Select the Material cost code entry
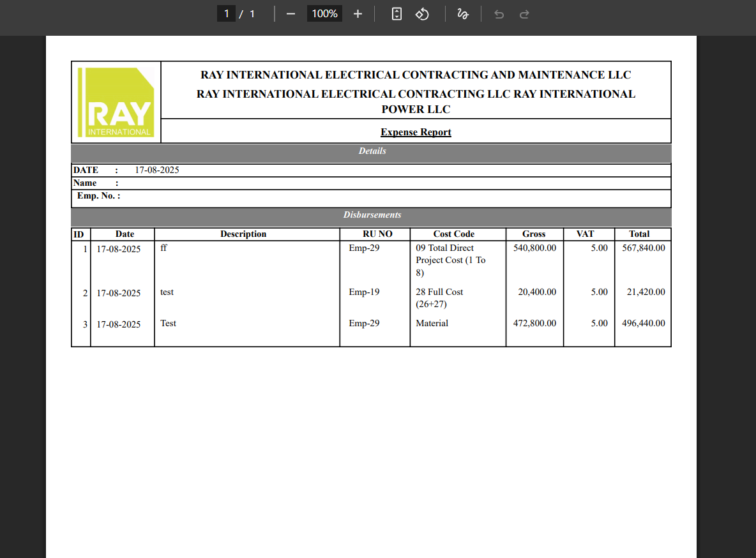This screenshot has height=558, width=756. tap(432, 324)
